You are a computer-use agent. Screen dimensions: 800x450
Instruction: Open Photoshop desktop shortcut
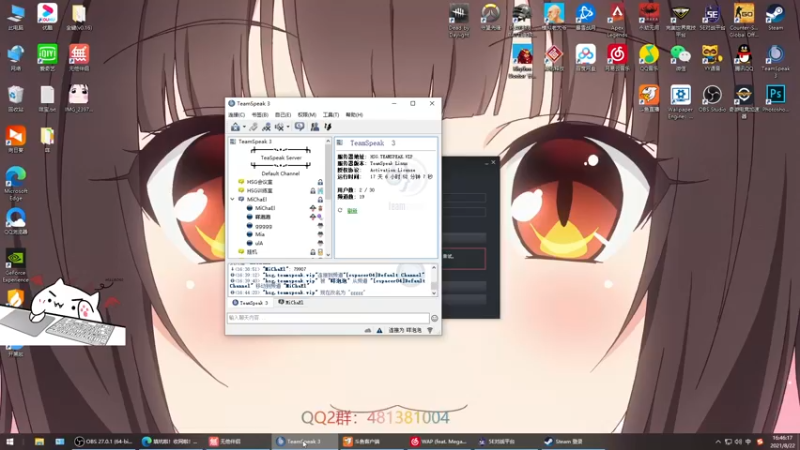click(775, 98)
